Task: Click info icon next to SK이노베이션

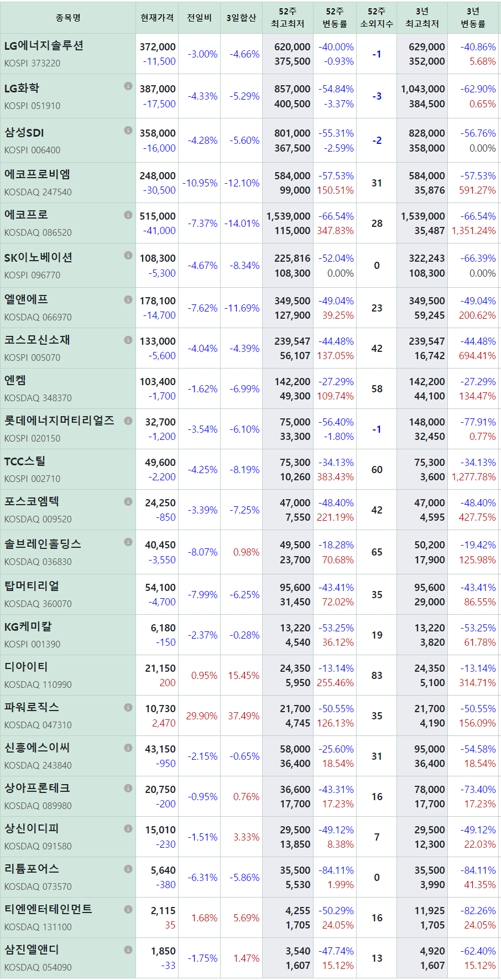Action: click(128, 255)
